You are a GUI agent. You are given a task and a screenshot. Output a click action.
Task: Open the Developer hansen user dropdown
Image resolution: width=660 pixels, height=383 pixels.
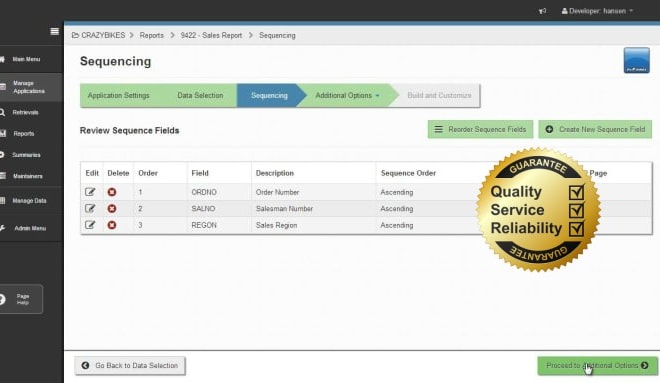[x=597, y=11]
